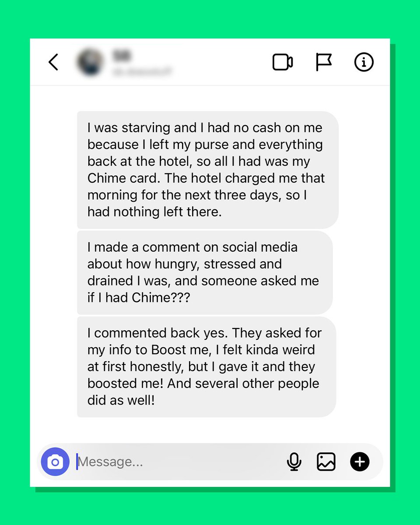Viewport: 420px width, 525px height.
Task: Select the message about being starving
Action: (207, 170)
